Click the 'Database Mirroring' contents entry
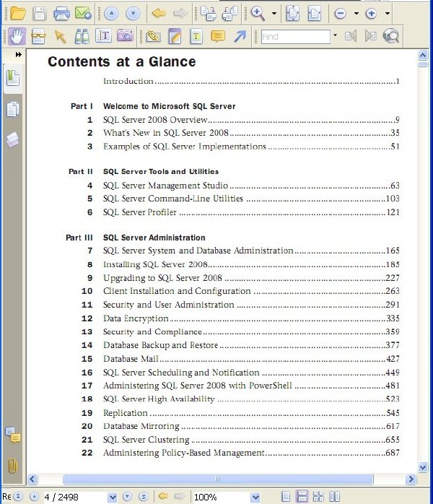This screenshot has width=433, height=504. (x=141, y=426)
